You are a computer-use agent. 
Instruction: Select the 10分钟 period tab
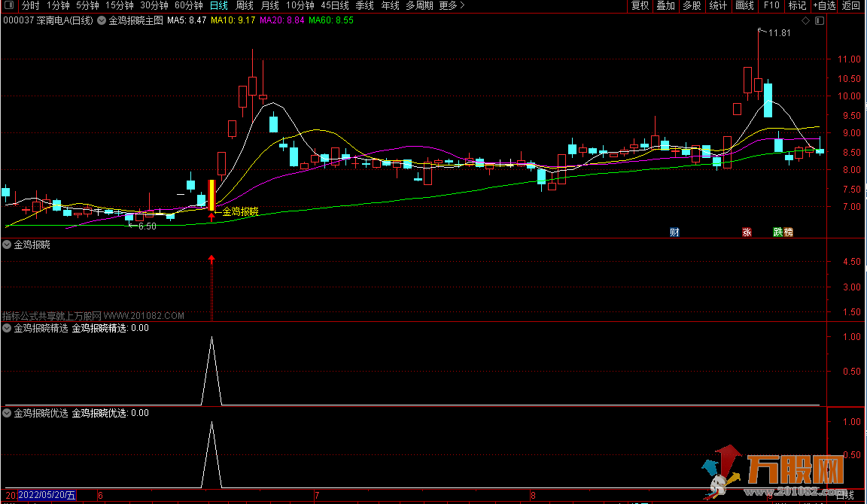tap(300, 5)
